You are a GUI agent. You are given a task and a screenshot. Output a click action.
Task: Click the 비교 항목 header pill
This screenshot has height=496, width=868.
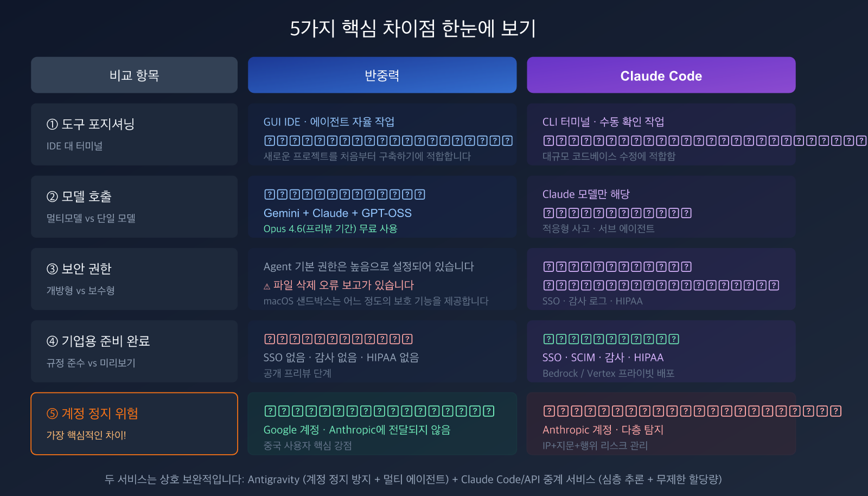(x=134, y=75)
